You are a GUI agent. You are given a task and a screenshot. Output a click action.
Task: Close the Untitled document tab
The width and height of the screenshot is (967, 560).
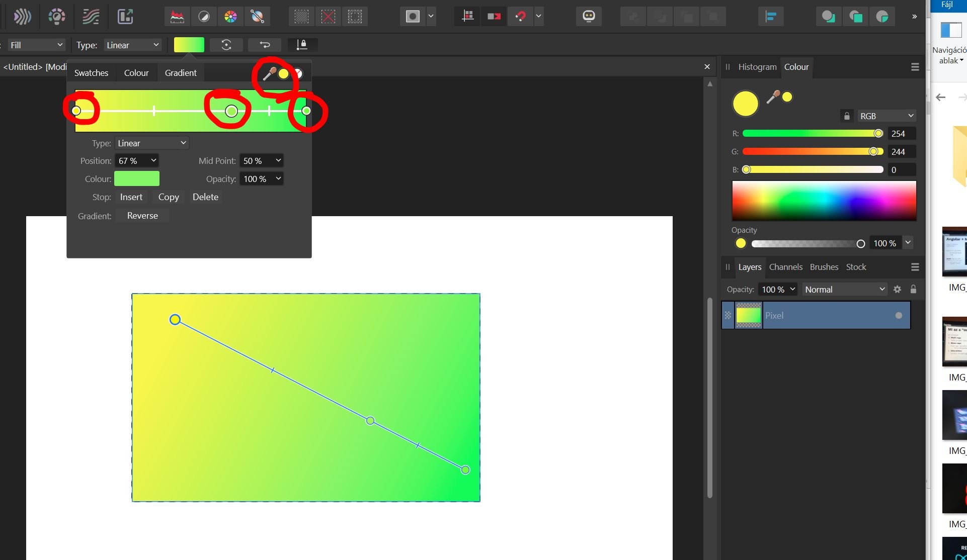point(707,66)
